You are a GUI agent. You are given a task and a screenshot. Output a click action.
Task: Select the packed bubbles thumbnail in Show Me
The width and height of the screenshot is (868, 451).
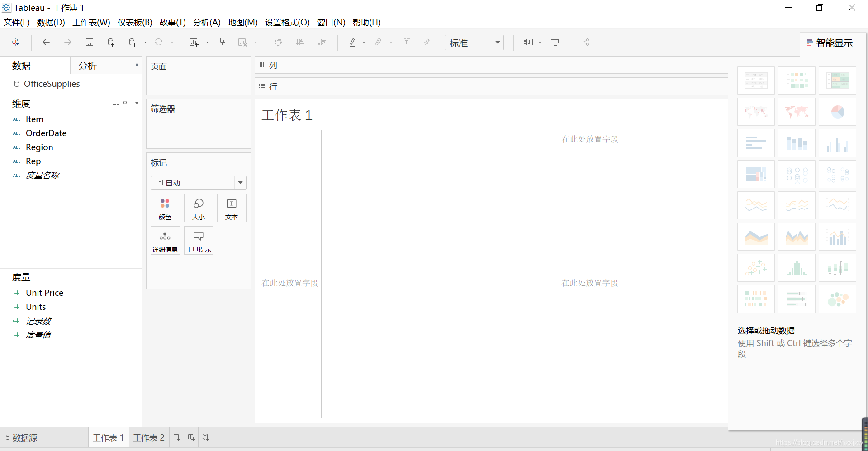837,299
